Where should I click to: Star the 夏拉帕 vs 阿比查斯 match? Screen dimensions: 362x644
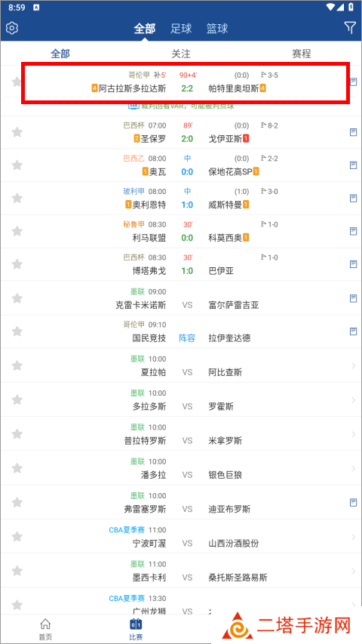pyautogui.click(x=17, y=365)
